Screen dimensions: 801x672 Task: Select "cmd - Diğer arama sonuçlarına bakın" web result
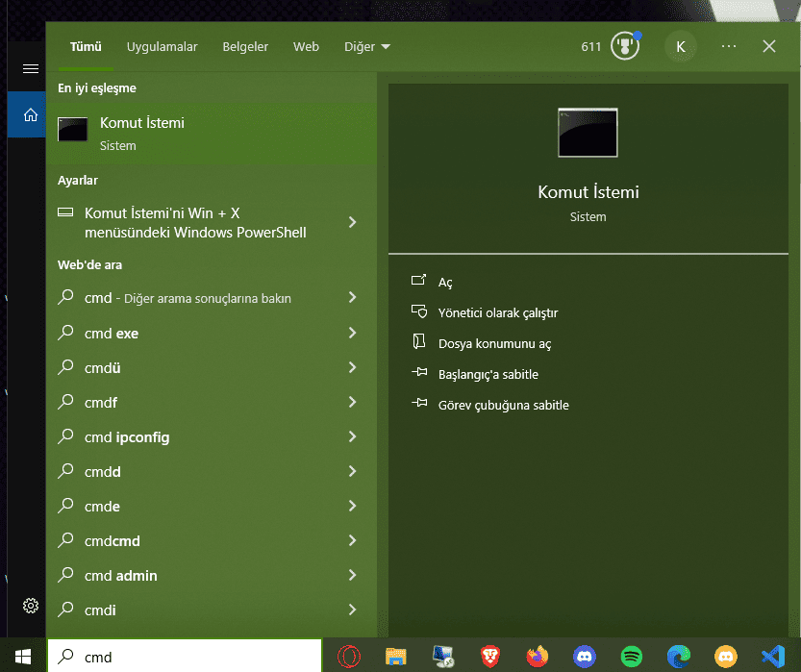212,298
